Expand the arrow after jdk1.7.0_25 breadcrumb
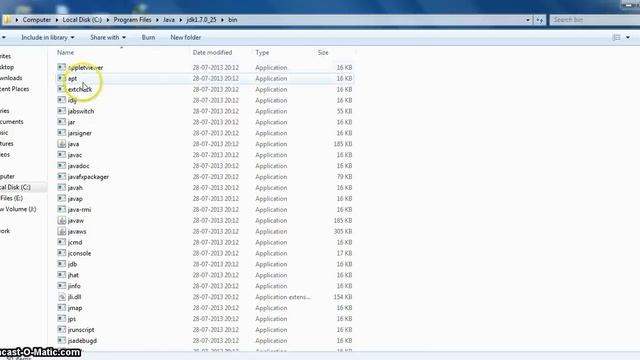Screen dimensions: 640x360 (x=222, y=20)
